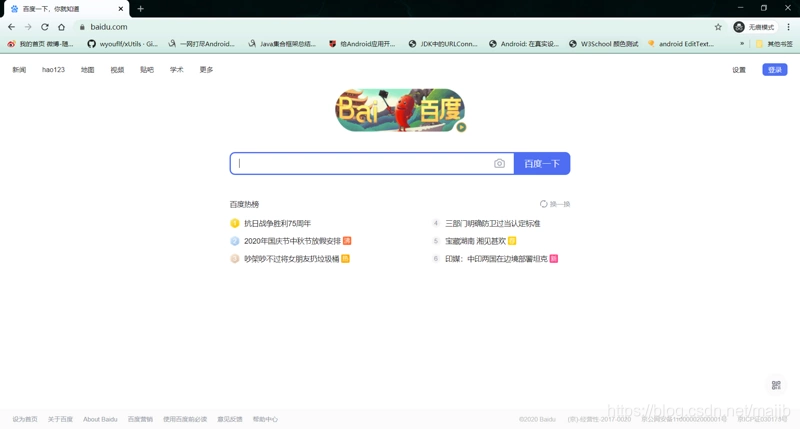
Task: Click the 登录 login button
Action: point(774,70)
